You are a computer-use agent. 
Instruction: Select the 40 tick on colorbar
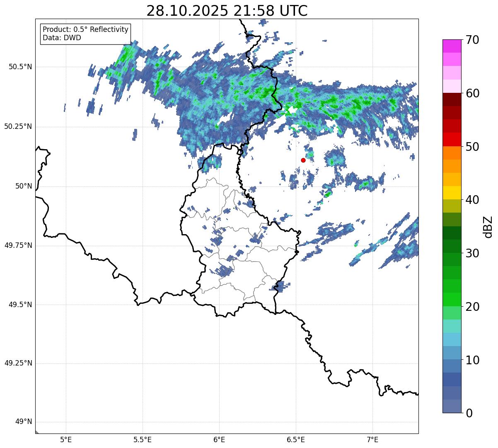[472, 200]
